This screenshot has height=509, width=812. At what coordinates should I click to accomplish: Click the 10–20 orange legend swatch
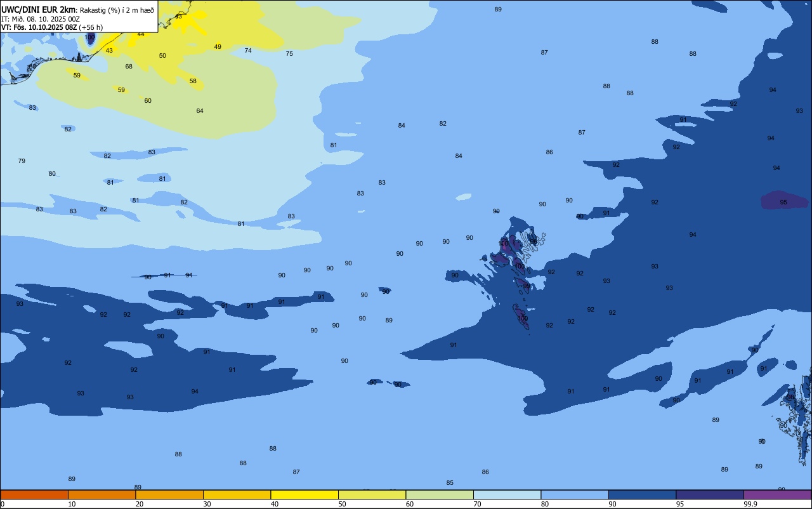[101, 494]
